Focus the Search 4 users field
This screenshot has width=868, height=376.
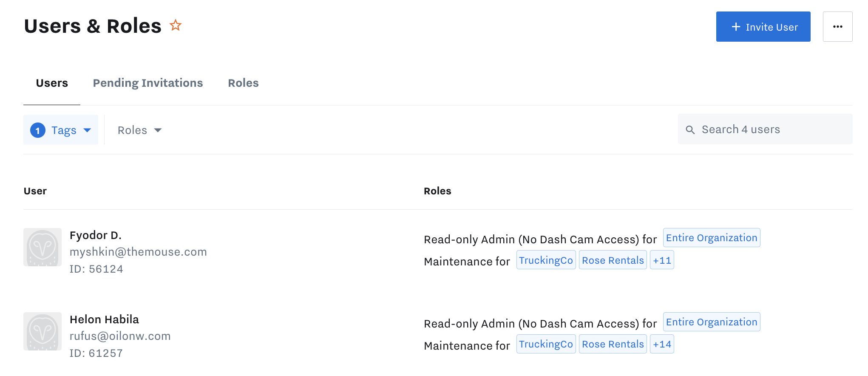(765, 129)
